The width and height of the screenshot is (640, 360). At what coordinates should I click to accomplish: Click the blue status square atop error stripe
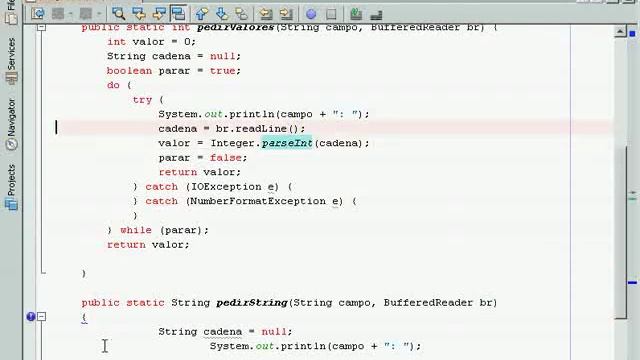(633, 33)
